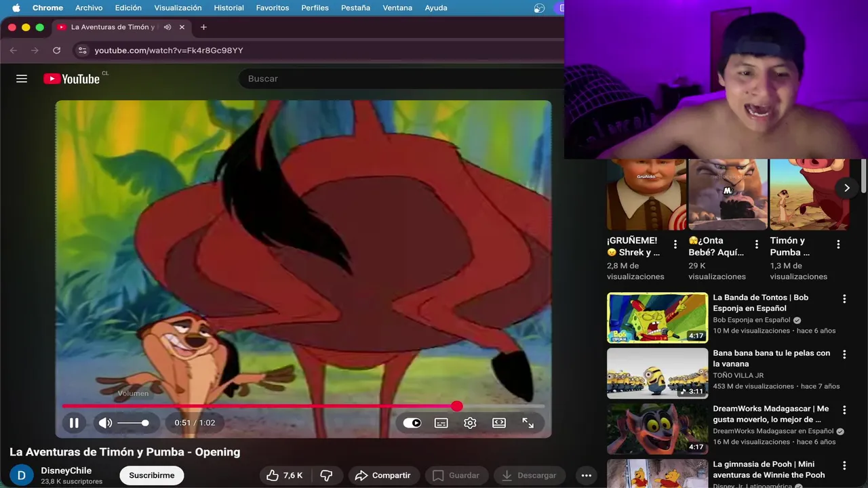Open the ¡GRUÑEME! Shrek short thumbnail
This screenshot has height=488, width=868.
[x=646, y=195]
